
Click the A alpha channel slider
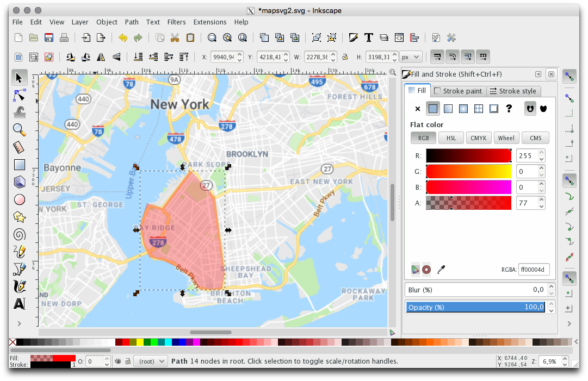pyautogui.click(x=469, y=203)
